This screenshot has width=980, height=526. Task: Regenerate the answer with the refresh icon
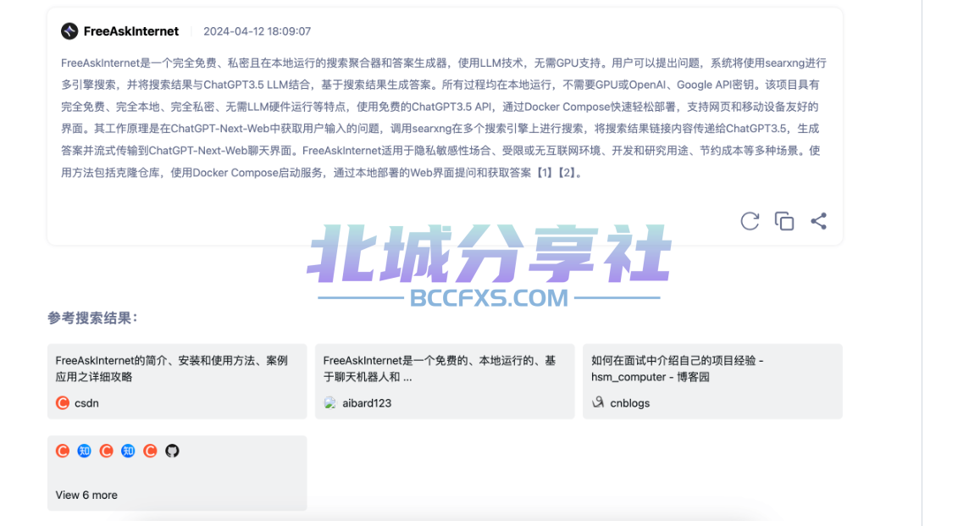(750, 221)
